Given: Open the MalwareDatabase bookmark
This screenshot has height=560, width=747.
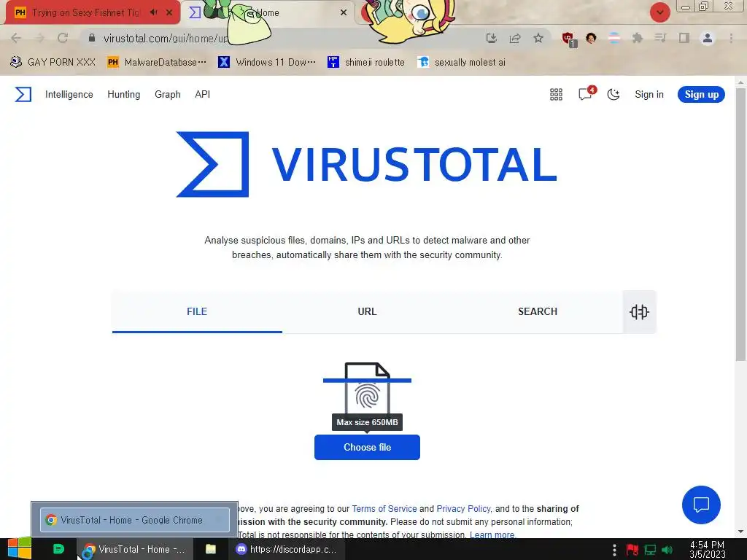Looking at the screenshot, I should [x=158, y=62].
